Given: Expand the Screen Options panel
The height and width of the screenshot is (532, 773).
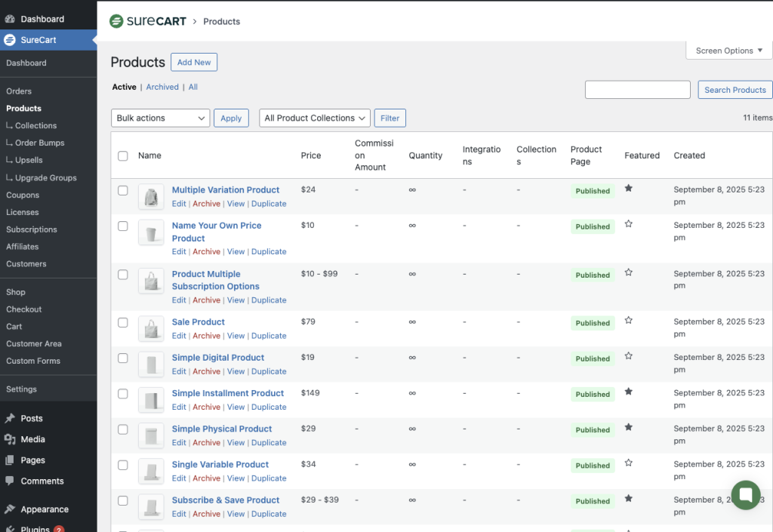Looking at the screenshot, I should click(x=728, y=51).
